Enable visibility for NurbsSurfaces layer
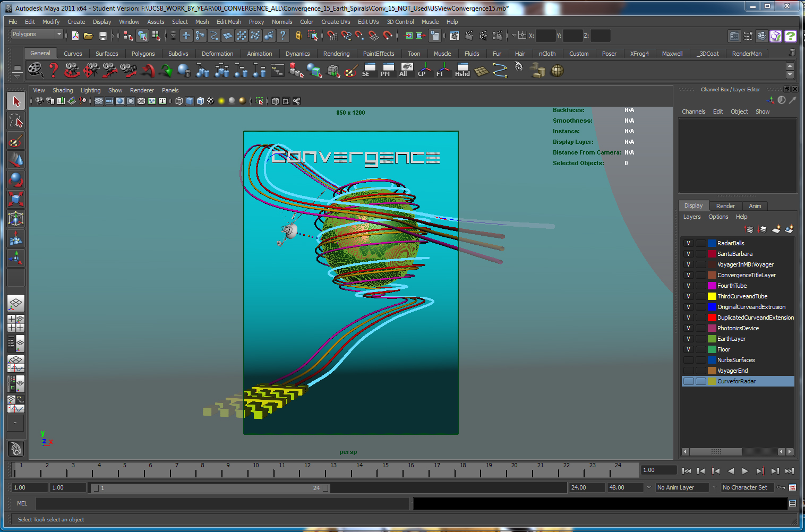Screen dimensions: 805x532 (x=688, y=360)
